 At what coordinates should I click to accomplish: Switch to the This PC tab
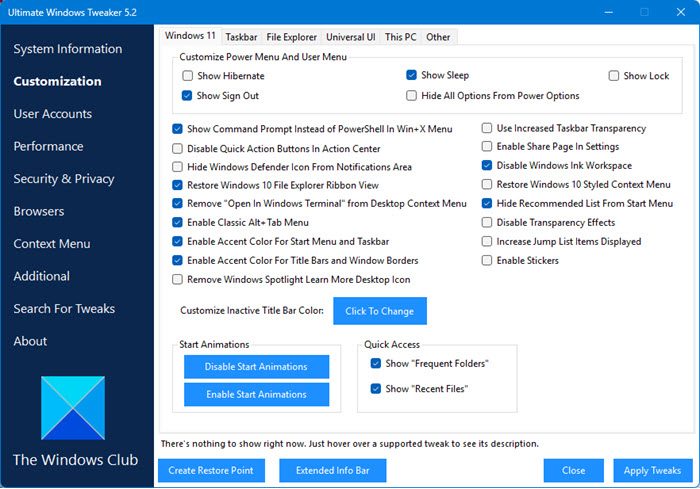point(400,37)
